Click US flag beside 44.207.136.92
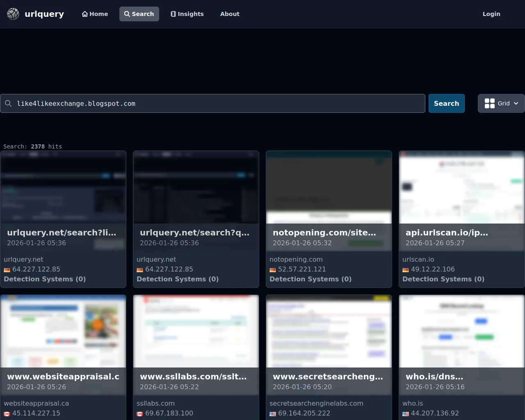 click(x=406, y=414)
